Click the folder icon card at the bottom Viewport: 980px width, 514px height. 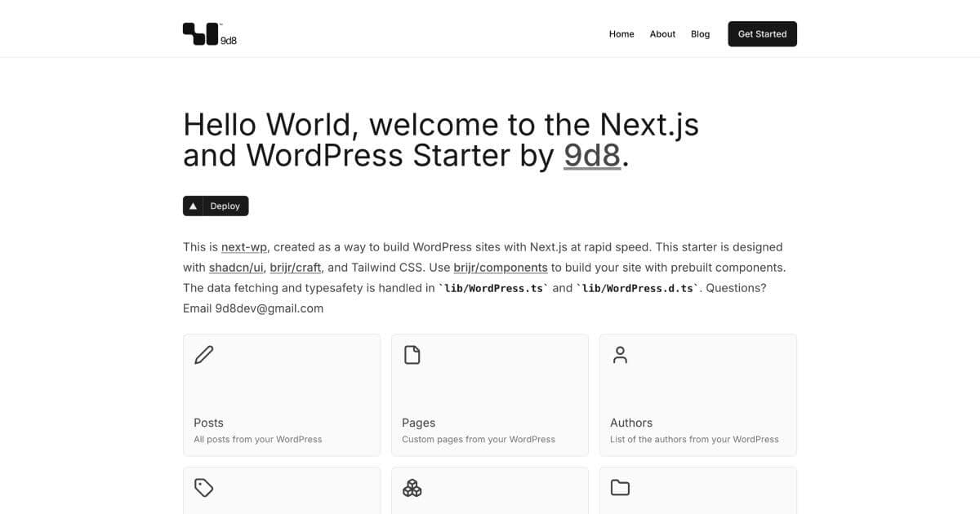click(619, 487)
